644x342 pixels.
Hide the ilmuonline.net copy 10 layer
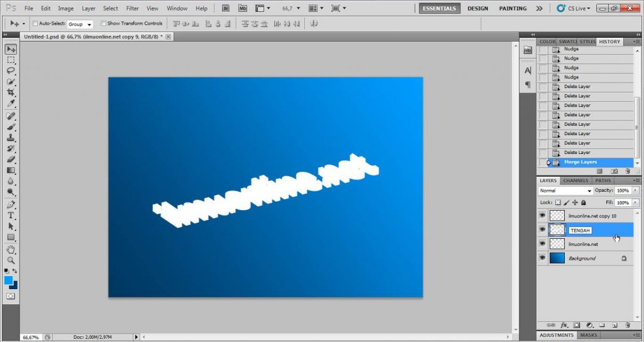click(x=542, y=216)
